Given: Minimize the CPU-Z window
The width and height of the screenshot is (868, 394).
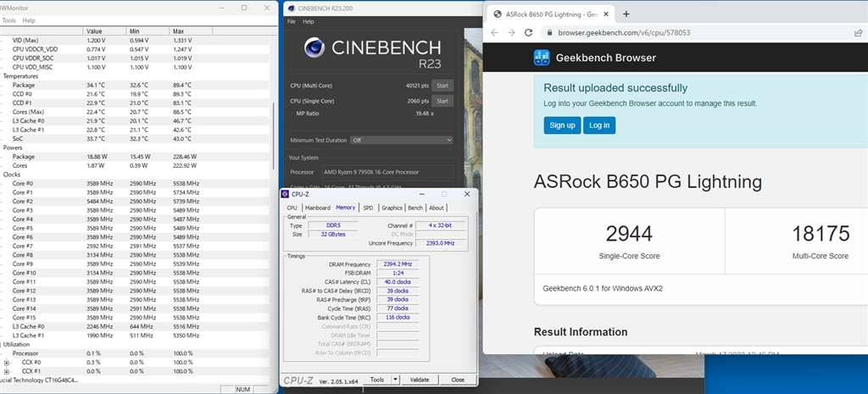Looking at the screenshot, I should (421, 194).
